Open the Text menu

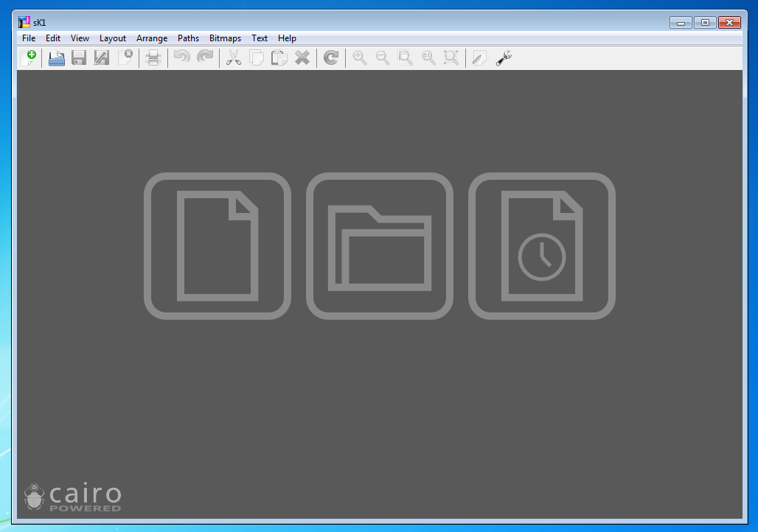259,38
